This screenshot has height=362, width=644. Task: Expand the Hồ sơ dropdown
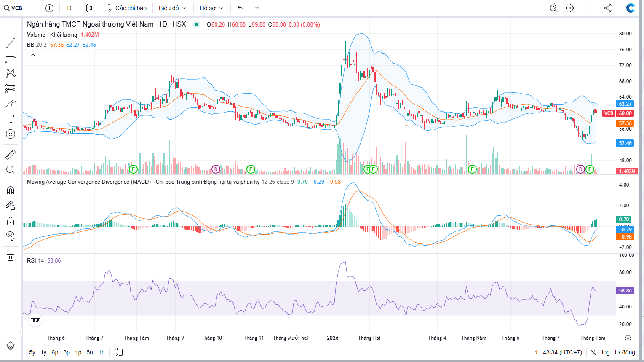(211, 8)
